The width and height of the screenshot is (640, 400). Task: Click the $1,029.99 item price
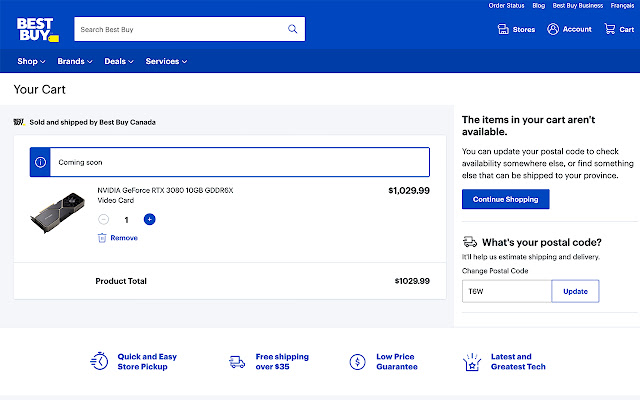coord(409,191)
